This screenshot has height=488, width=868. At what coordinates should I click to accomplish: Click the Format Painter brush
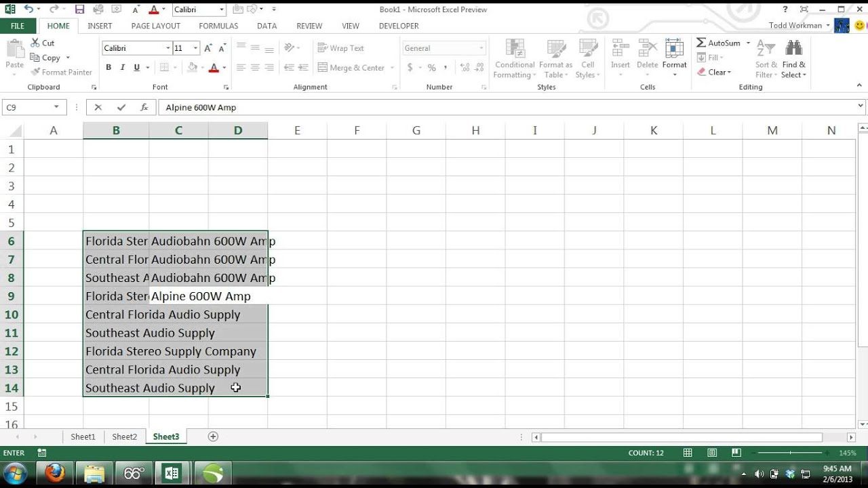tap(61, 72)
